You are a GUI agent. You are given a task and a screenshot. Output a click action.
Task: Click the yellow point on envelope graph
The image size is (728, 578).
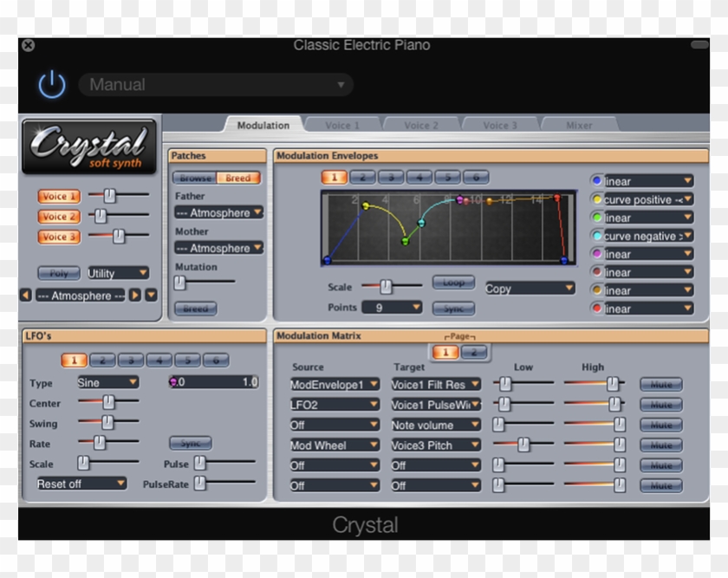pyautogui.click(x=366, y=205)
